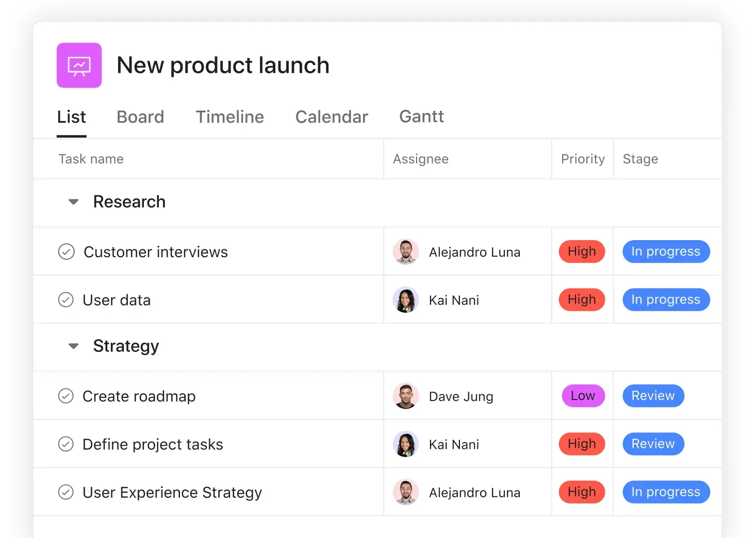Click the Review stage for Create roadmap
Viewport: 756px width, 538px height.
(x=653, y=396)
